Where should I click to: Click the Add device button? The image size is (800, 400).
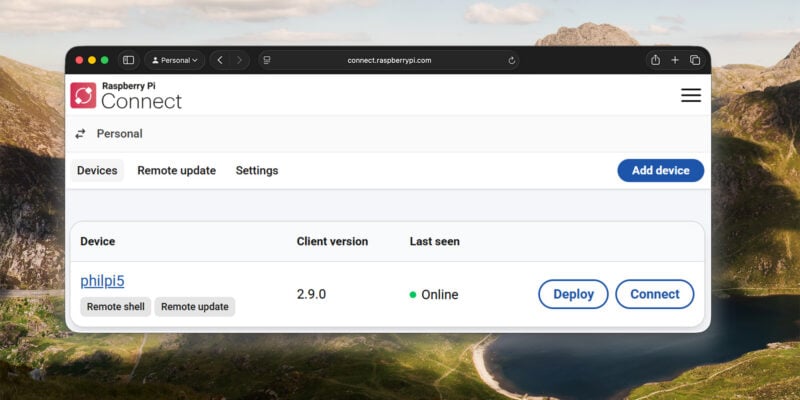(660, 171)
